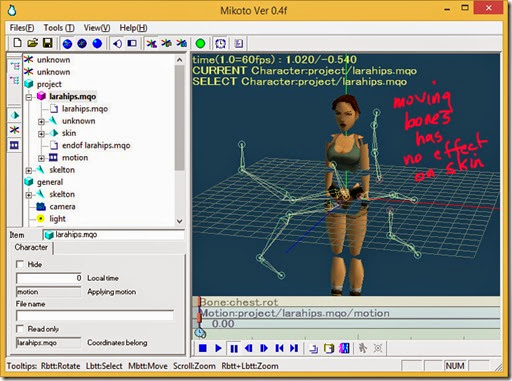The width and height of the screenshot is (512, 381).
Task: Toggle the Read only checkbox
Action: 20,329
